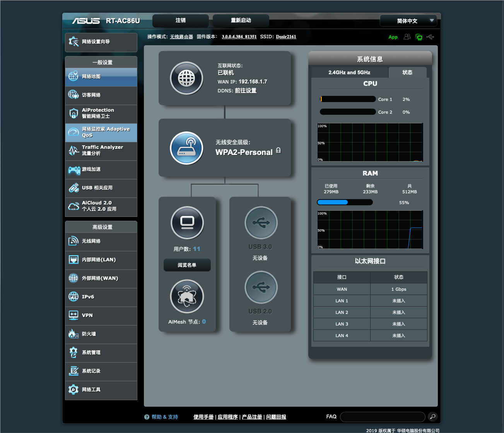Screen dimensions: 504x433
Task: Open the 问题回报 feedback link
Action: coord(276,417)
